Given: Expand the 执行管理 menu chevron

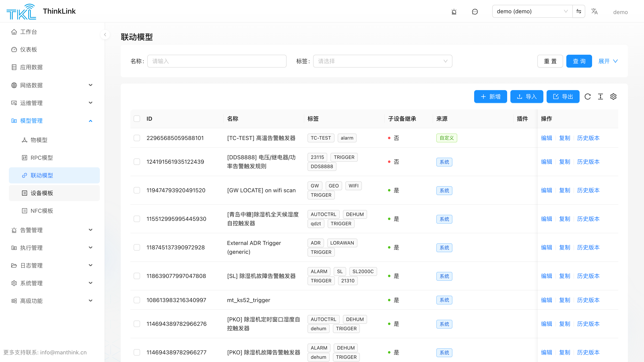Looking at the screenshot, I should (x=91, y=247).
